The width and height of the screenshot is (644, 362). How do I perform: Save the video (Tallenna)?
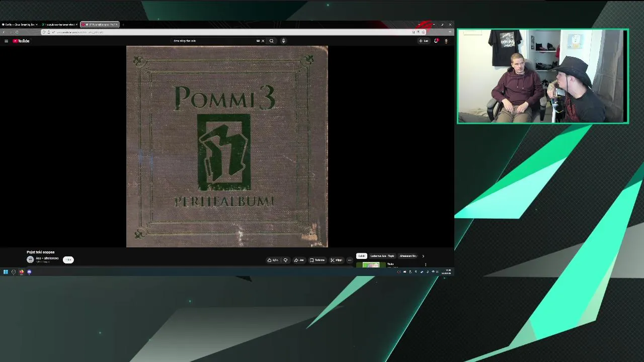(x=317, y=260)
